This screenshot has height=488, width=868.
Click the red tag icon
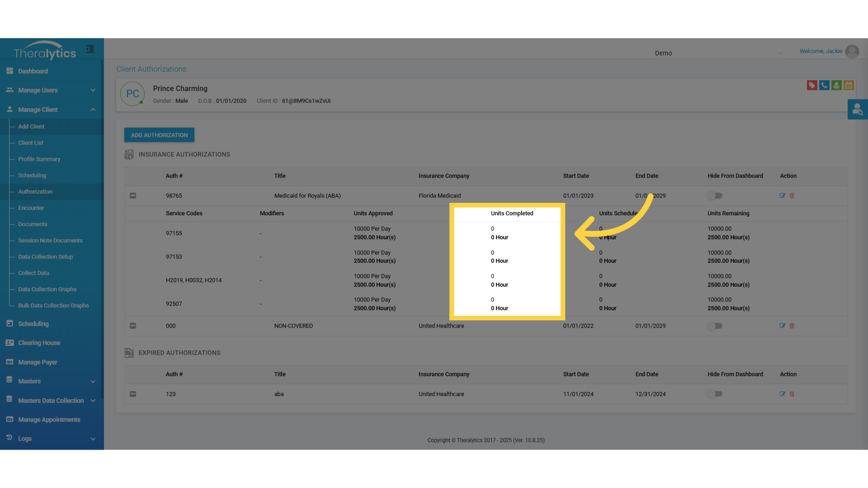pos(812,85)
